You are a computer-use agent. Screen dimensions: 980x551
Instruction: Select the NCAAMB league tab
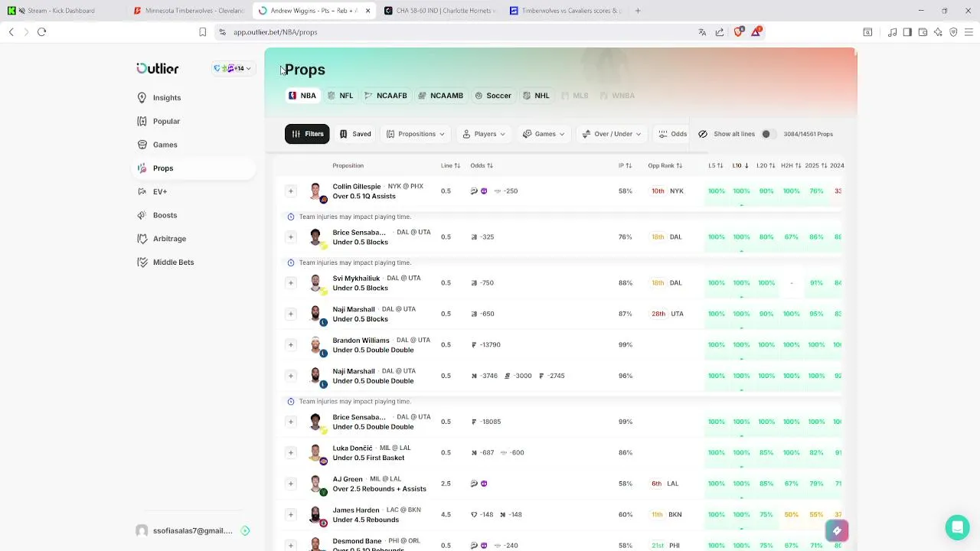(x=440, y=96)
